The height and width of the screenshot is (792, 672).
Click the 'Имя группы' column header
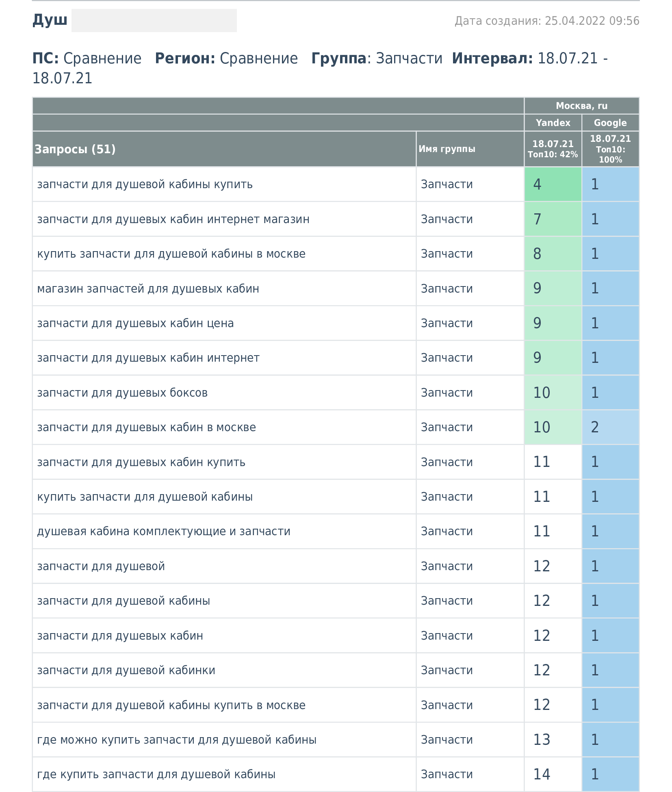tap(447, 149)
